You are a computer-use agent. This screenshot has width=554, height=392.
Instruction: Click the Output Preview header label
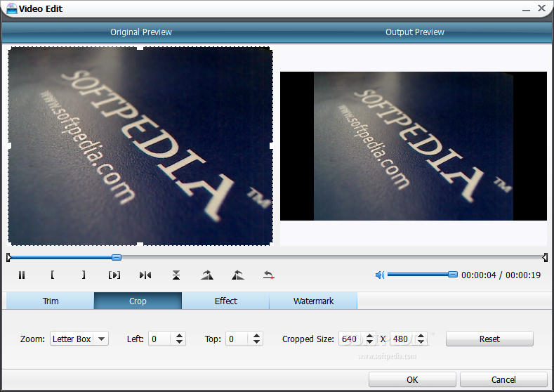pos(415,32)
